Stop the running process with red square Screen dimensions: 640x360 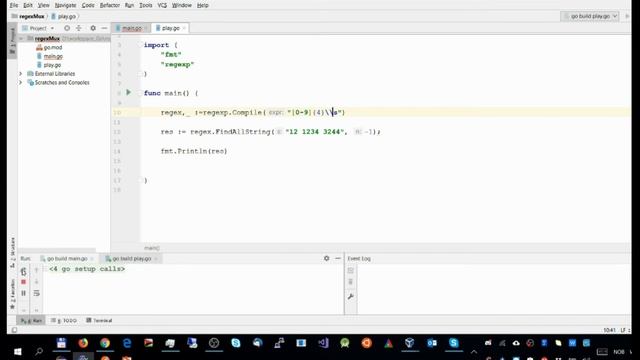point(23,282)
